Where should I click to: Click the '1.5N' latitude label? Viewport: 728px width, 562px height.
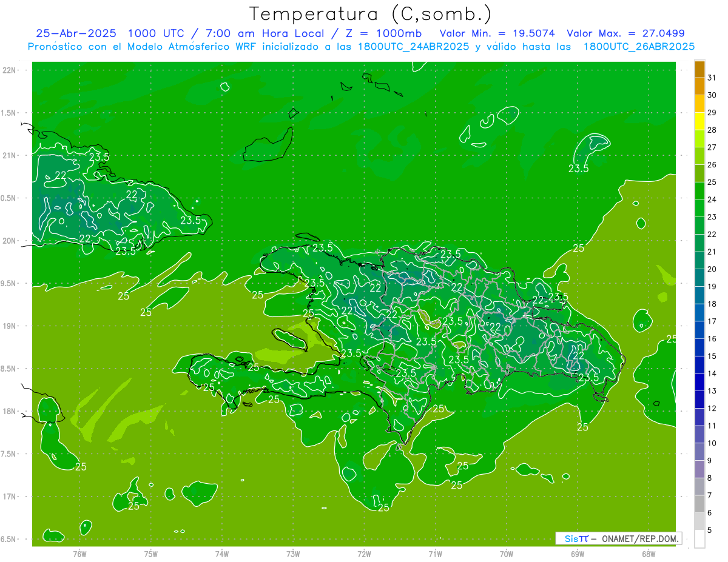(x=10, y=113)
